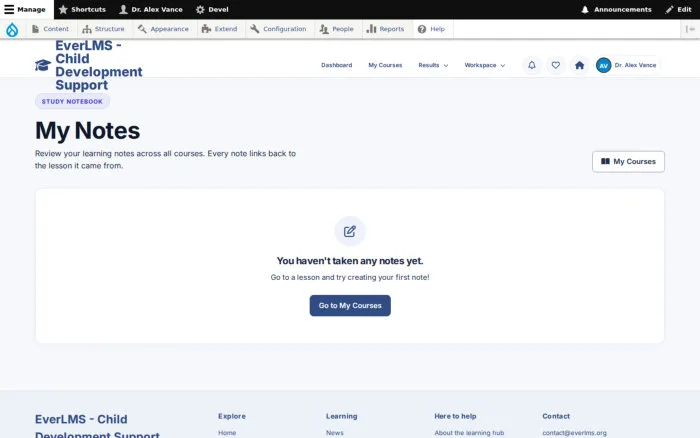Open the Manage hamburger menu
The height and width of the screenshot is (438, 700).
tap(25, 9)
